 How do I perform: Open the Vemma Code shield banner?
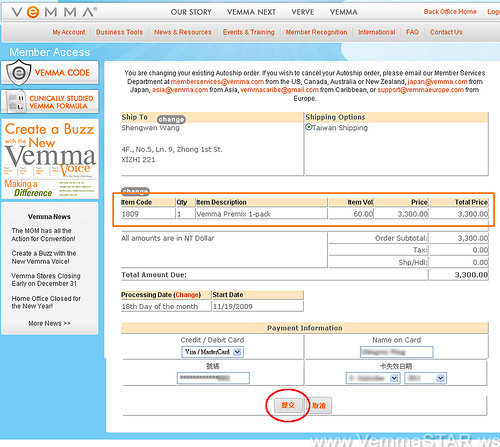[50, 72]
